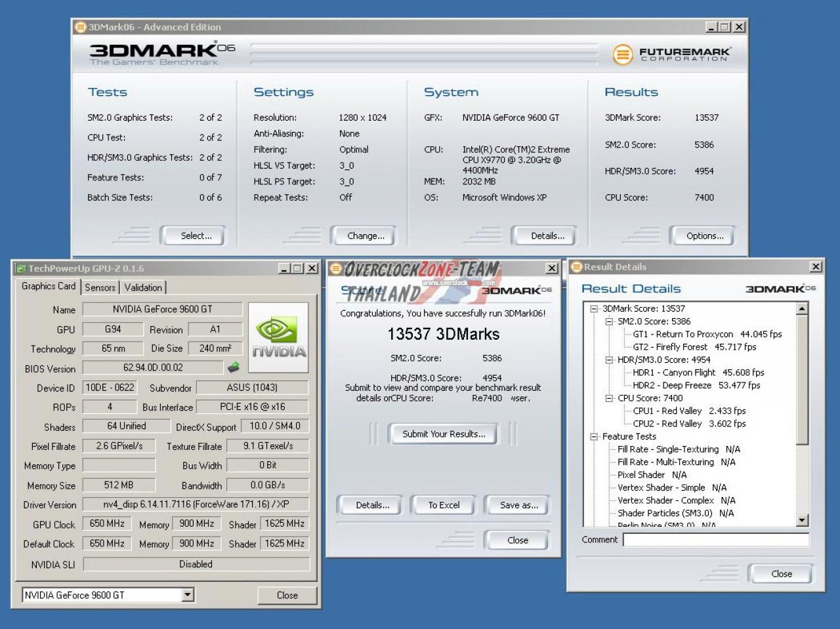The width and height of the screenshot is (840, 629).
Task: Click the Texture Fillrate field 9.1 GTexel/s
Action: click(267, 446)
